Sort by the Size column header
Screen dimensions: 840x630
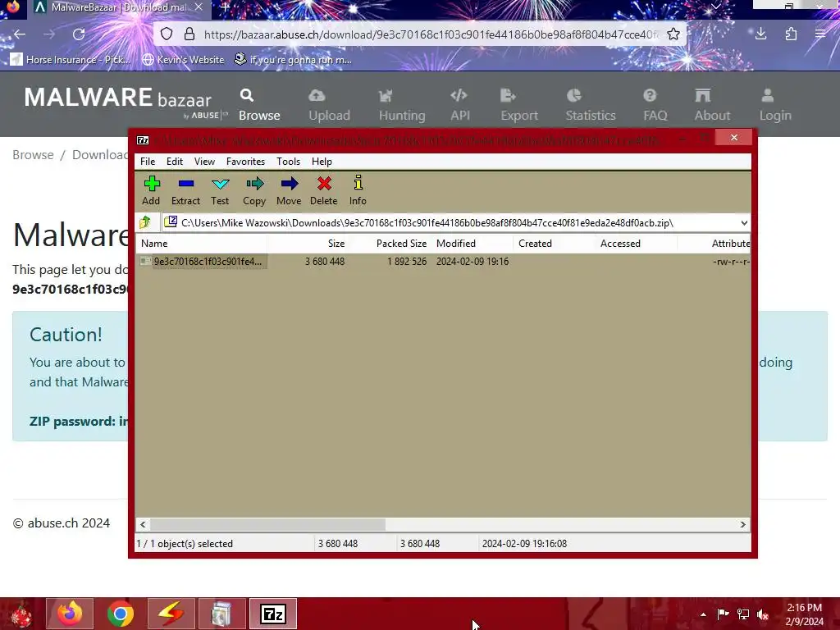tap(308, 243)
